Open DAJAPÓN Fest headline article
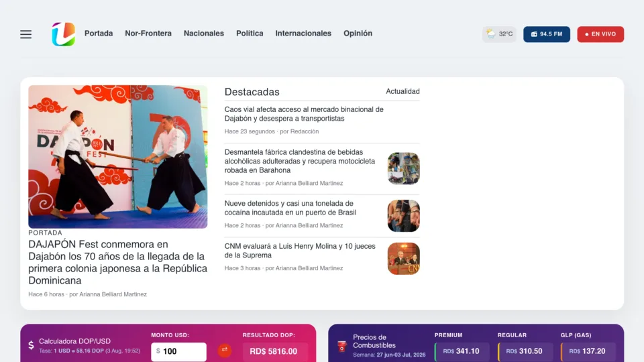Screen dimensions: 644x362 coord(118,262)
